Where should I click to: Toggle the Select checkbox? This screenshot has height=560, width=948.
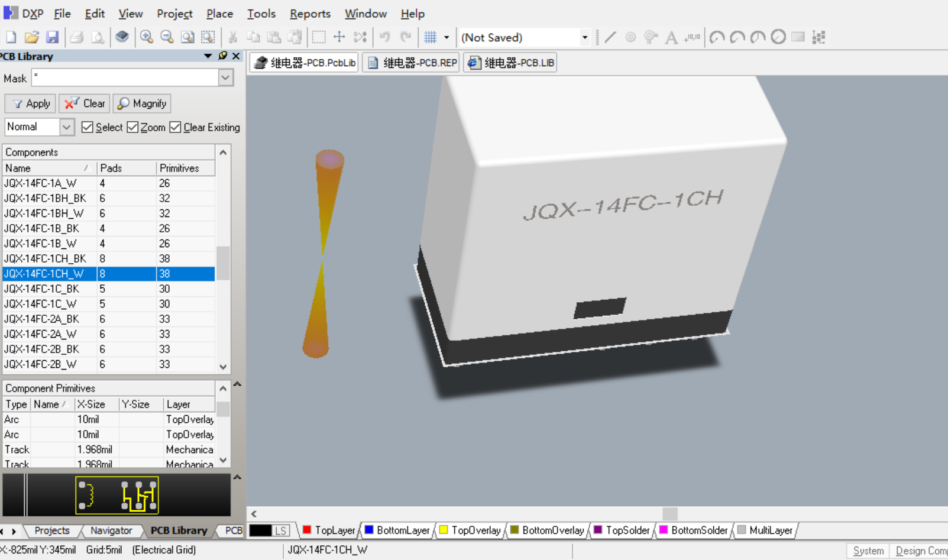pos(88,127)
